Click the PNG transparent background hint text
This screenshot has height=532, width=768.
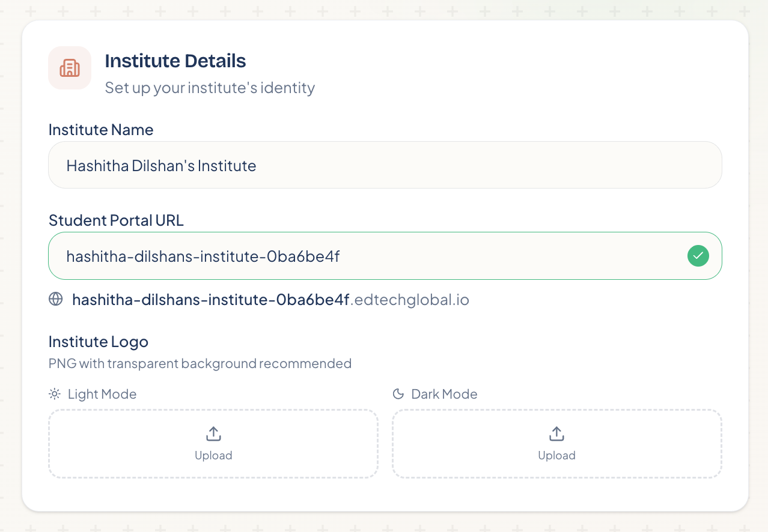click(x=200, y=363)
